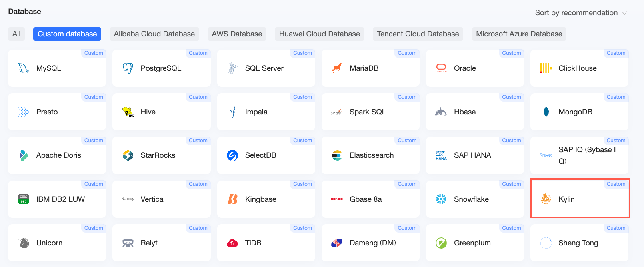Click the StarRocks icon
Screen dimensions: 644x267
point(128,155)
